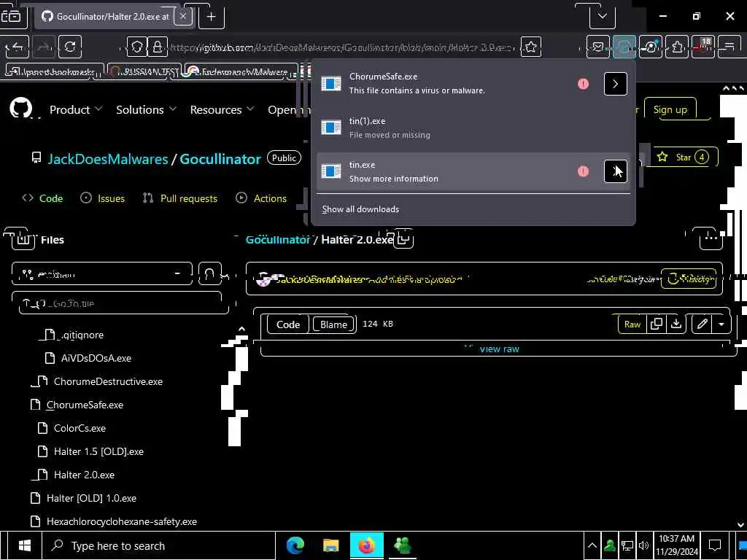This screenshot has width=747, height=560.
Task: Open Halter 1.5 [OLD].exe file
Action: [x=90, y=451]
